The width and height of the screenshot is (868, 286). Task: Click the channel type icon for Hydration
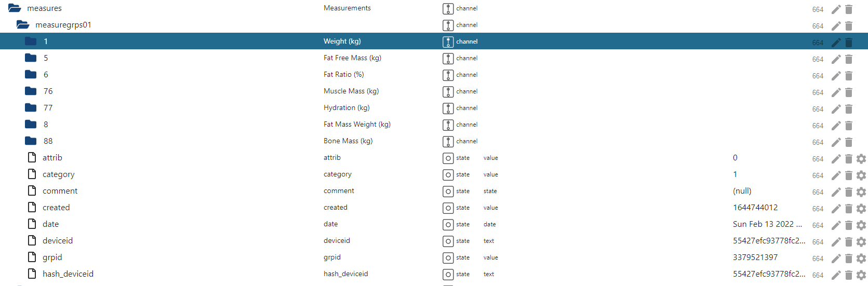pos(448,108)
